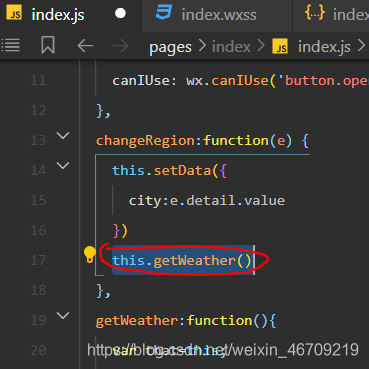Toggle the bookmark icon

pos(48,45)
